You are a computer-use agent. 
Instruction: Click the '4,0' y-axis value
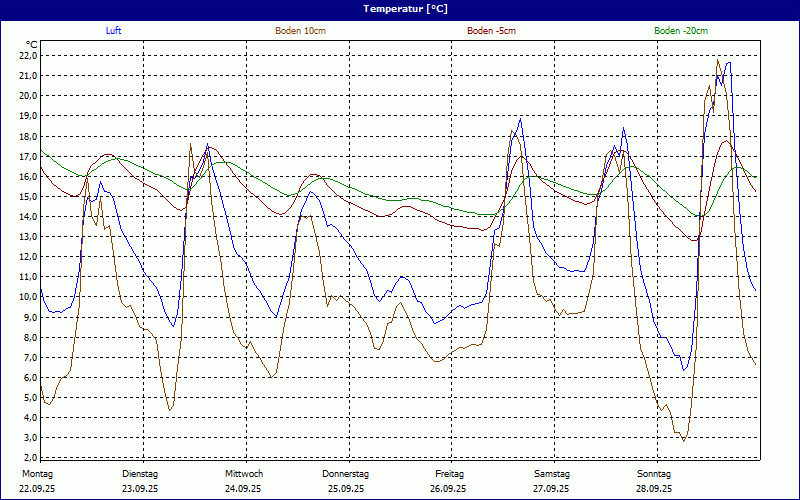31,417
